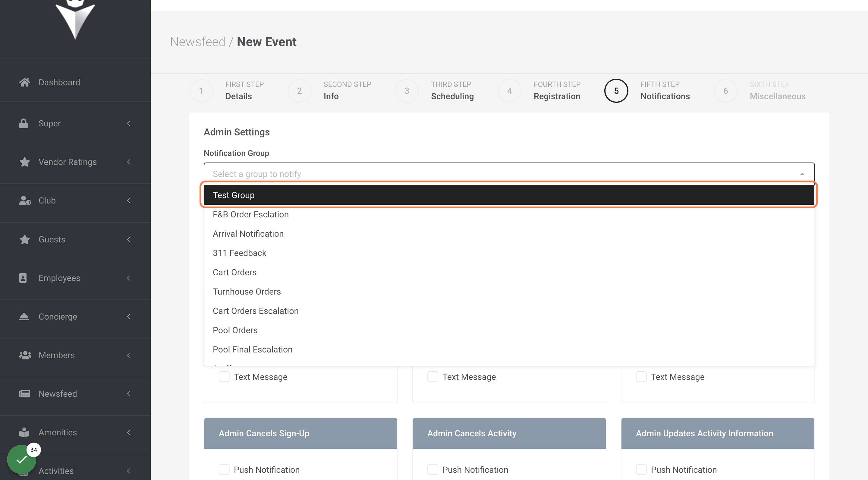Image resolution: width=868 pixels, height=480 pixels.
Task: Click the Employees badge icon
Action: 23,278
